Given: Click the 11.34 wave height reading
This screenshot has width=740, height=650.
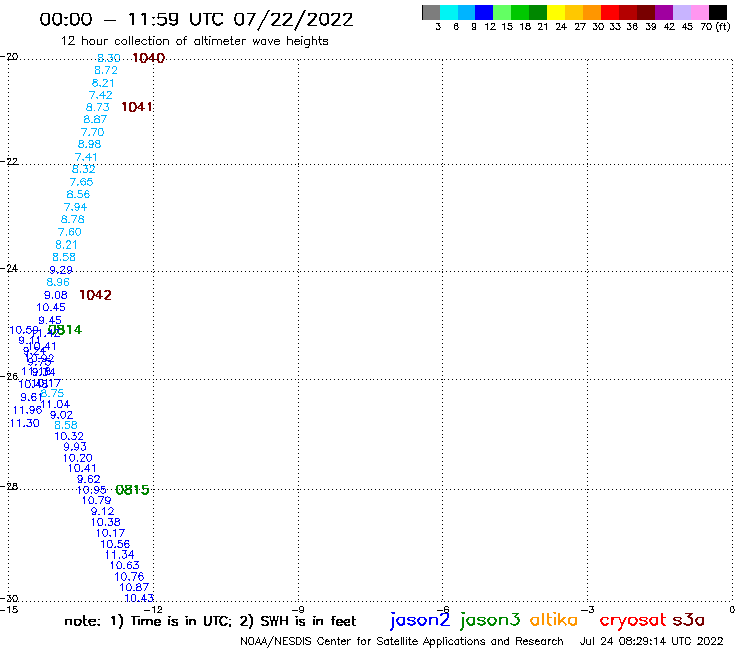Looking at the screenshot, I should tap(119, 555).
